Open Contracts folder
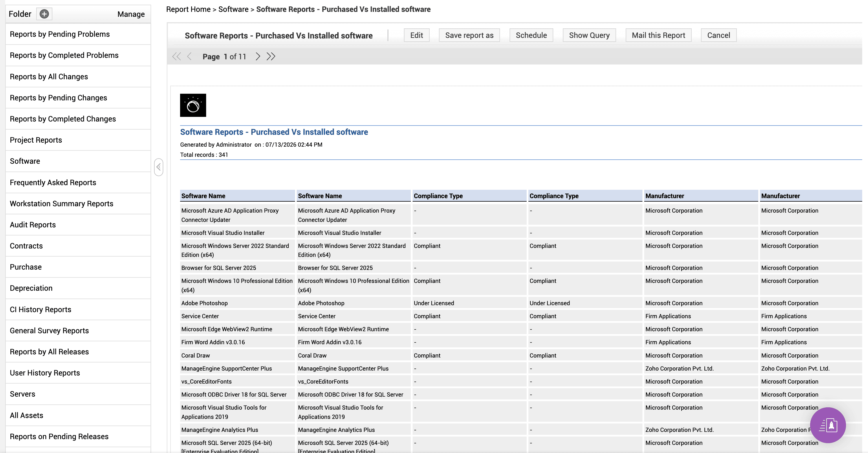The height and width of the screenshot is (453, 868). point(78,246)
